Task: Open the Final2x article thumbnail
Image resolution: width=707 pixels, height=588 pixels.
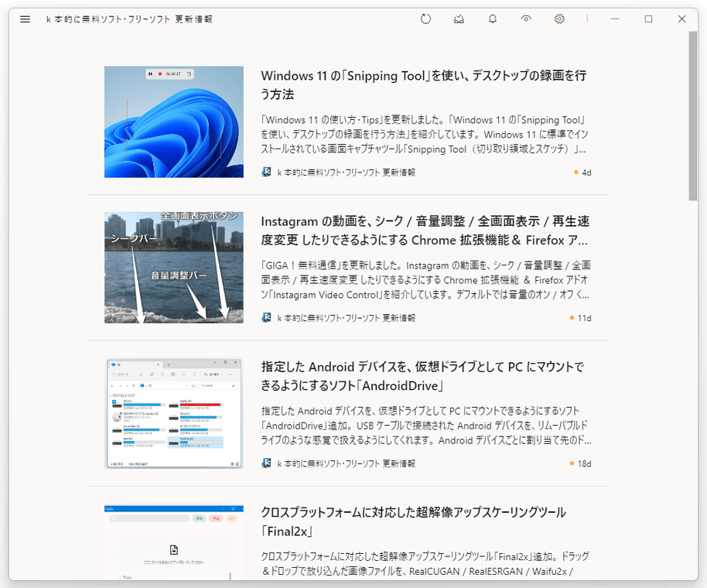Action: coord(174,542)
